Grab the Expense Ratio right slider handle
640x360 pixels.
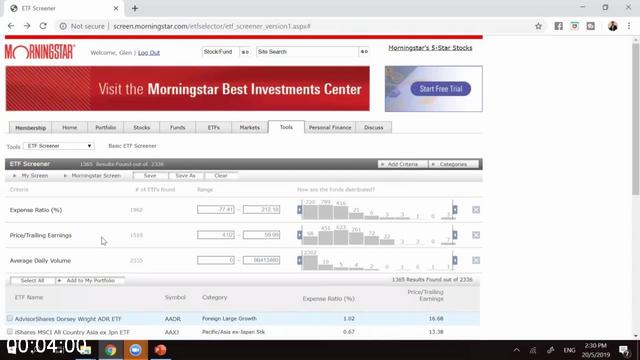pyautogui.click(x=455, y=210)
